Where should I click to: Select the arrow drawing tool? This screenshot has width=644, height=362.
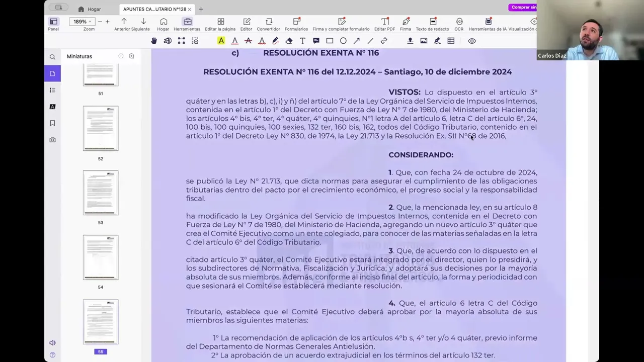coord(357,41)
